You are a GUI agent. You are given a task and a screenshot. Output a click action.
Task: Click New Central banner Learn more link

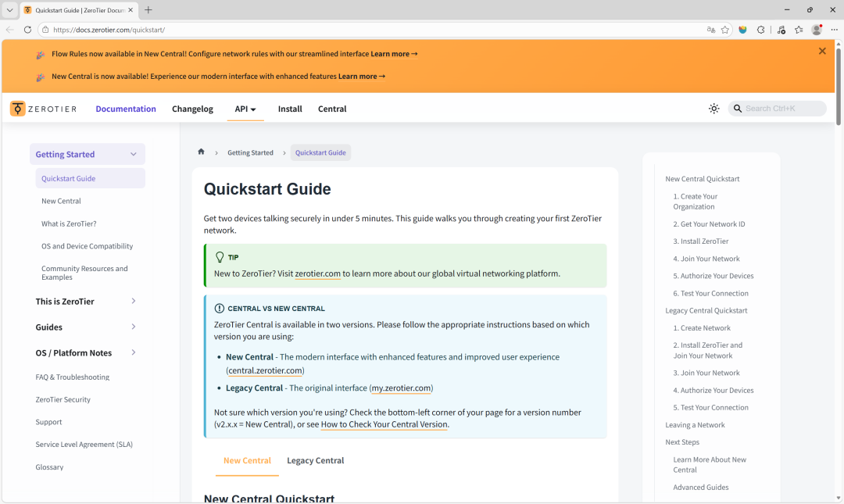pyautogui.click(x=362, y=77)
